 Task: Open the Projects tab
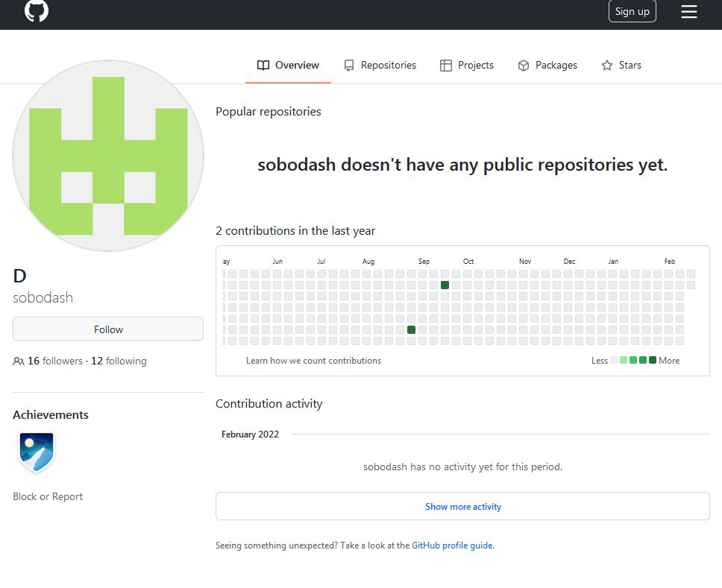pyautogui.click(x=467, y=66)
